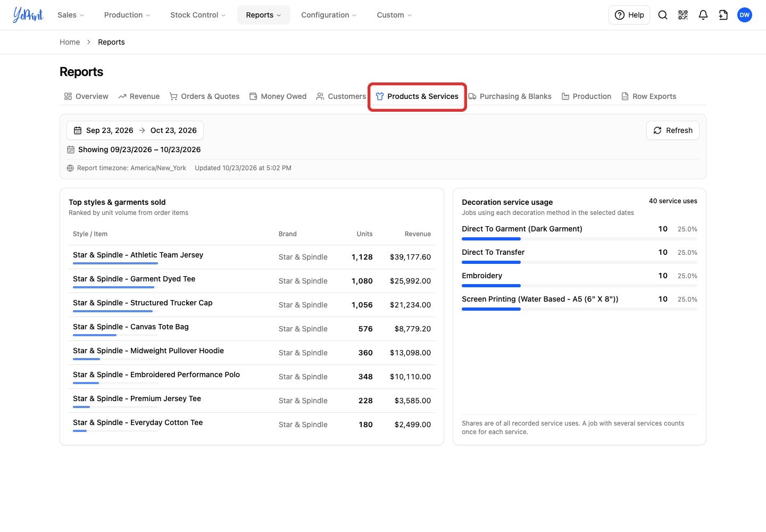Expand the Sales menu

71,15
